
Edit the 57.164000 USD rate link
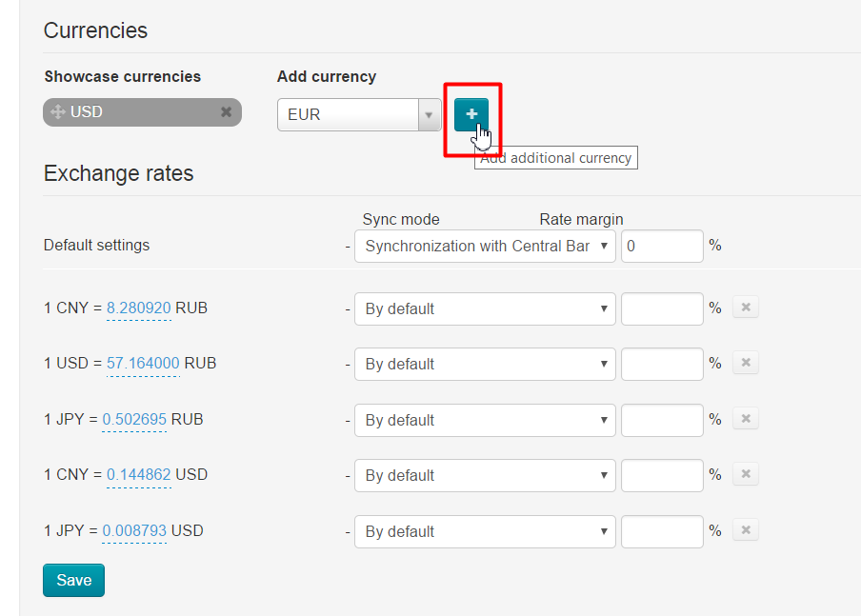click(143, 364)
